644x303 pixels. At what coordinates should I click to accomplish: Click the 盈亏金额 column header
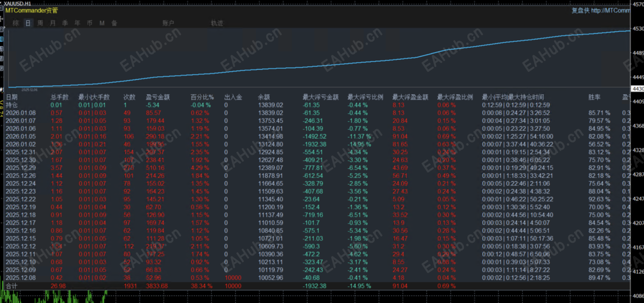tap(158, 97)
